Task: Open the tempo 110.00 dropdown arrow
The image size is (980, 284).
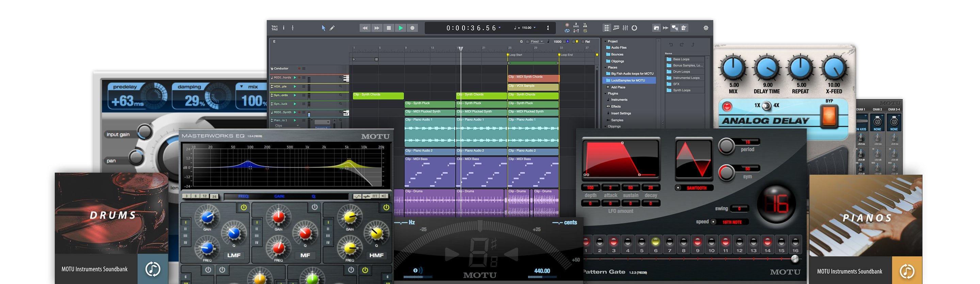Action: (535, 27)
